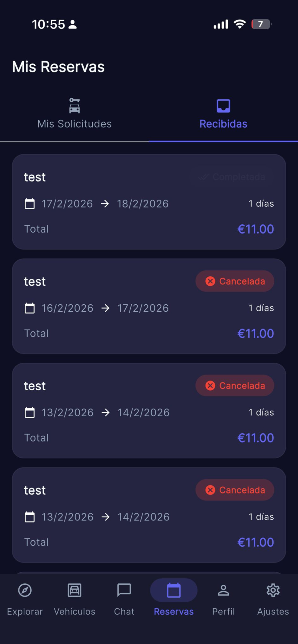This screenshot has height=644, width=298.
Task: Tap the €11.00 total of the first reservation
Action: (x=256, y=229)
